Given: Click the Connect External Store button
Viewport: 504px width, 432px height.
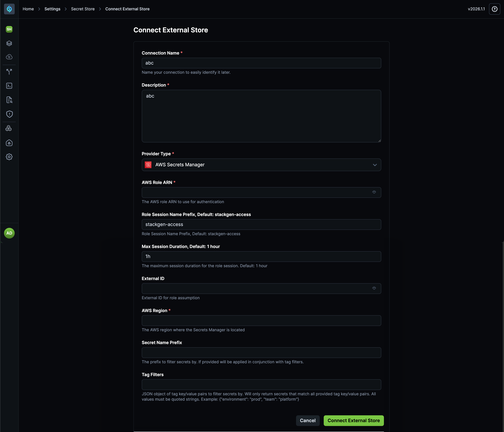Looking at the screenshot, I should tap(353, 420).
